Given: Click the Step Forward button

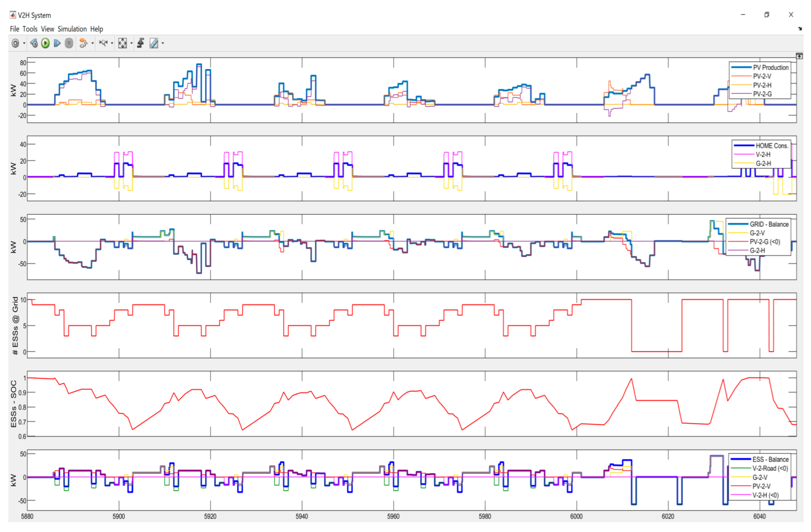Looking at the screenshot, I should [57, 43].
